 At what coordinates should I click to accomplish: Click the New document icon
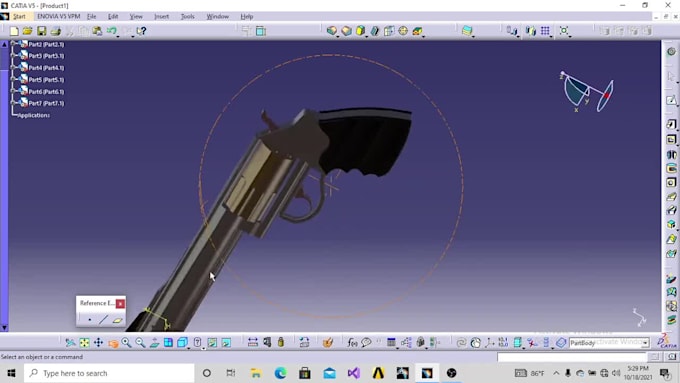tap(14, 31)
